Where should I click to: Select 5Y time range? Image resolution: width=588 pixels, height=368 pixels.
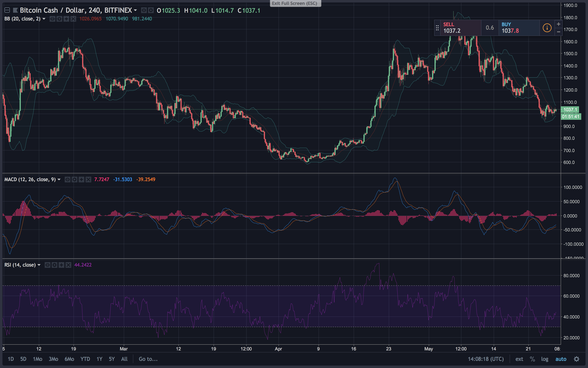(x=112, y=359)
